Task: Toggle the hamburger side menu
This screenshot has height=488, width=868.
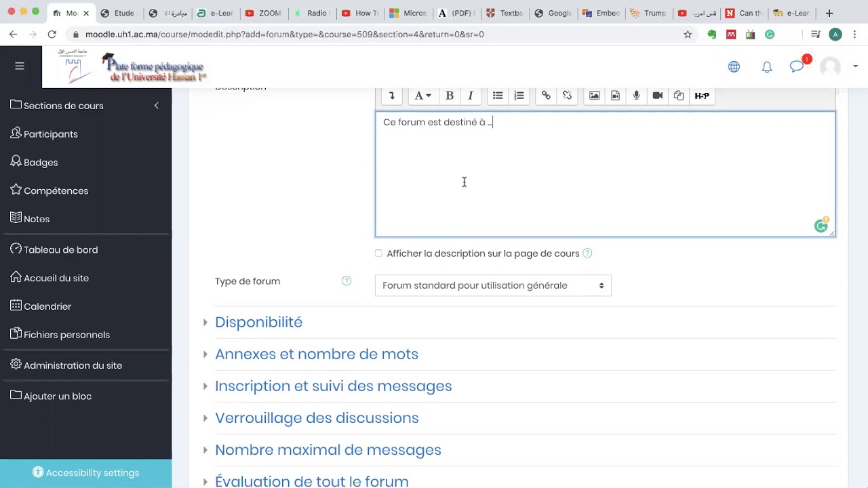Action: click(20, 66)
